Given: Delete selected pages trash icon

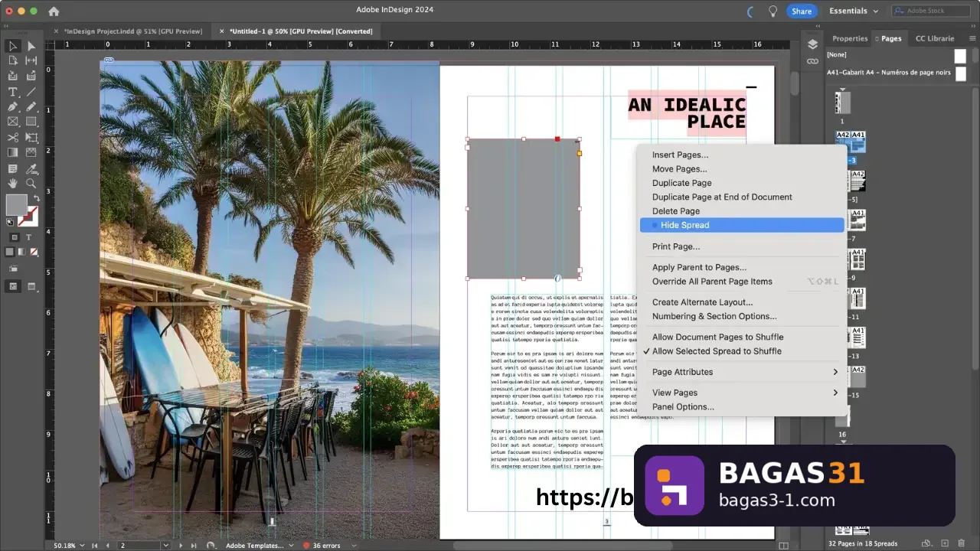Looking at the screenshot, I should [x=962, y=543].
